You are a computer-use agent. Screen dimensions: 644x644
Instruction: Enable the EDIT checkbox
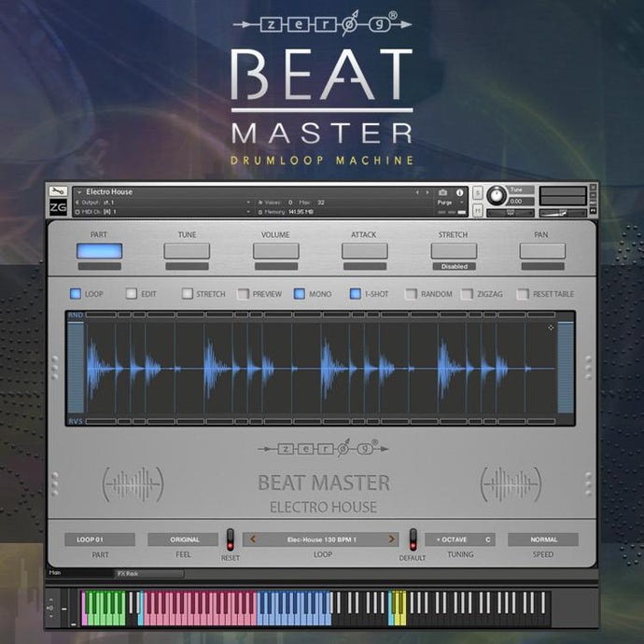tap(131, 294)
